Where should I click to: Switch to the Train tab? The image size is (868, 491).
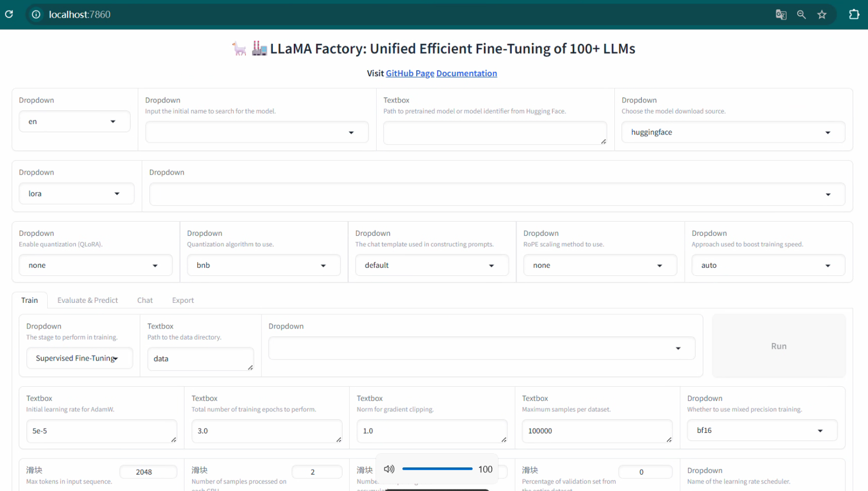click(x=30, y=300)
